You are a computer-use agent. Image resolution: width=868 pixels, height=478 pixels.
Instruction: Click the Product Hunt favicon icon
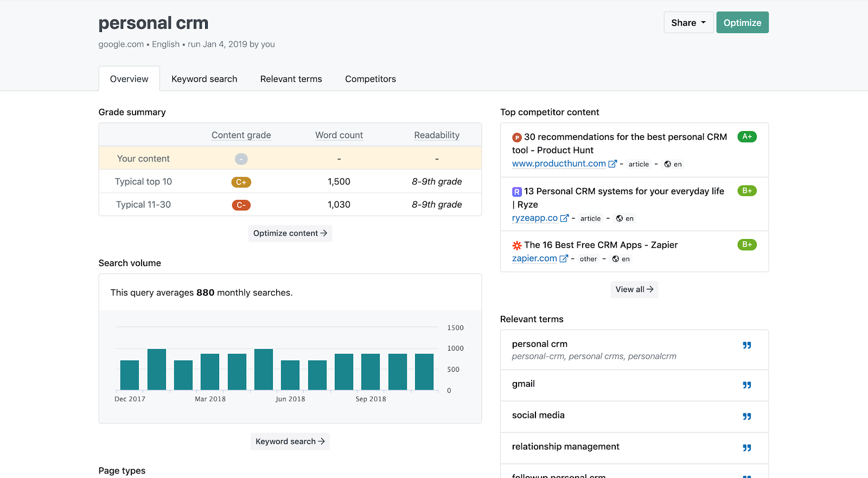point(517,138)
